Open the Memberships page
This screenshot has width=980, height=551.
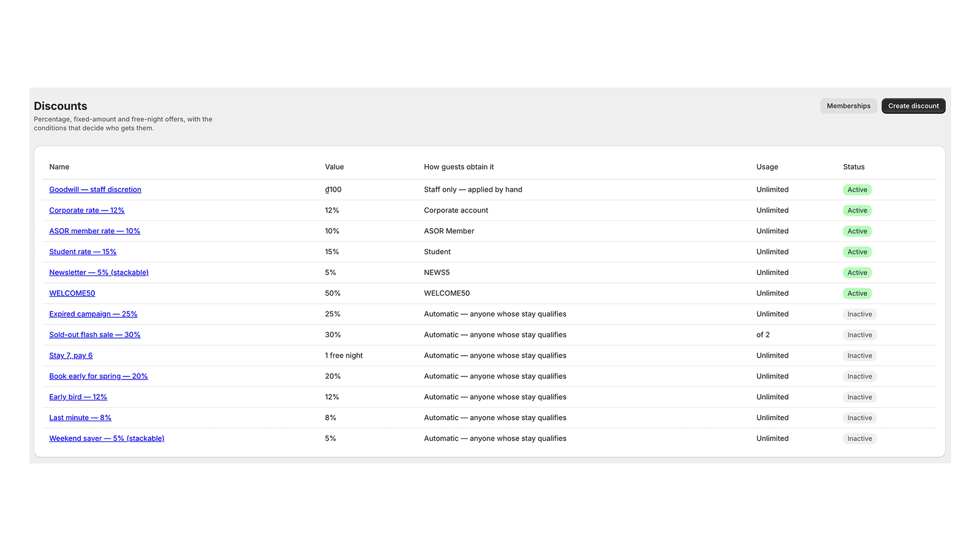(x=848, y=106)
